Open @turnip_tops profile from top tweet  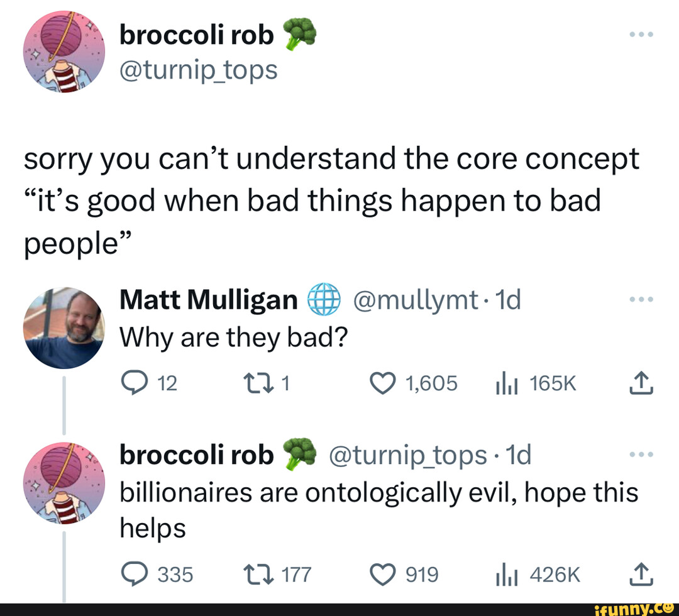[197, 70]
